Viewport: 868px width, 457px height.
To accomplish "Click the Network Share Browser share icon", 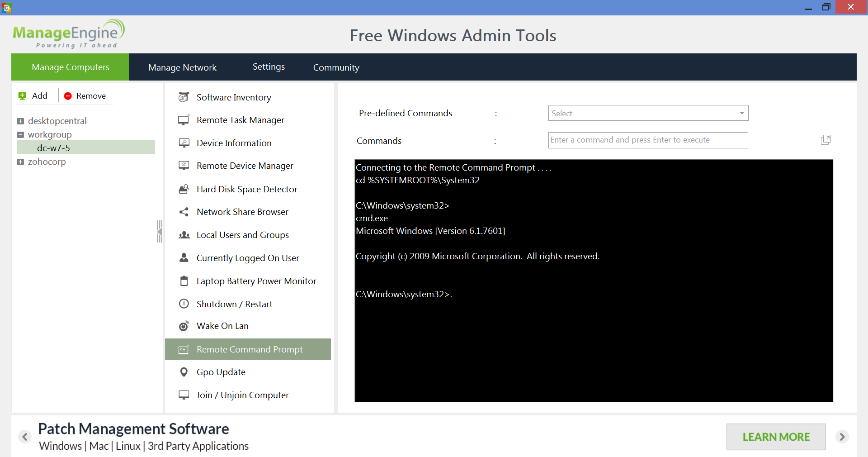I will coord(184,212).
